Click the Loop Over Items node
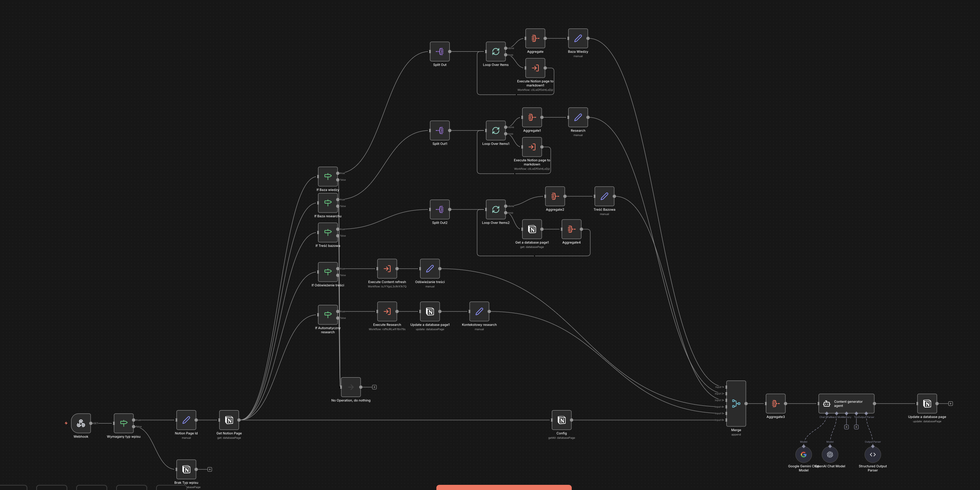 (495, 51)
